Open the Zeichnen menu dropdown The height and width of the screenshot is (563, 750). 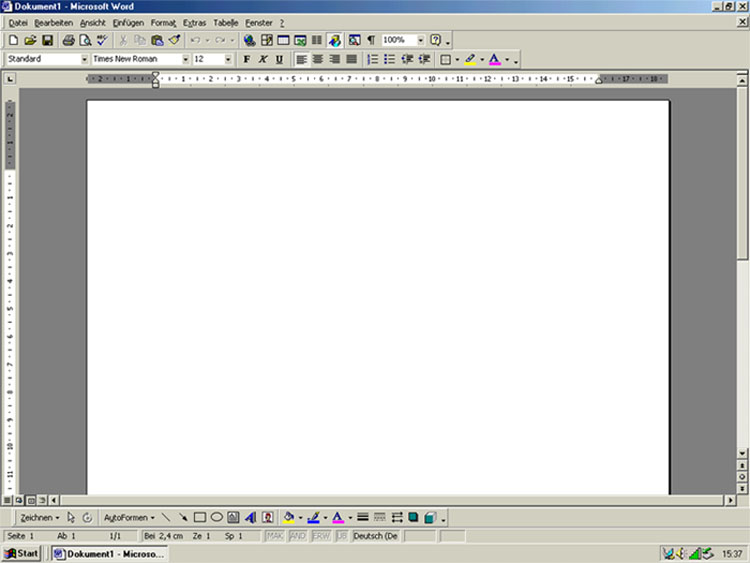point(40,518)
